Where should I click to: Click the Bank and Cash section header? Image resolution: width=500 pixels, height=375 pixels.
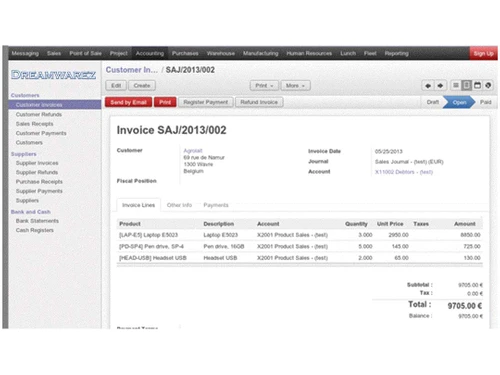click(30, 212)
